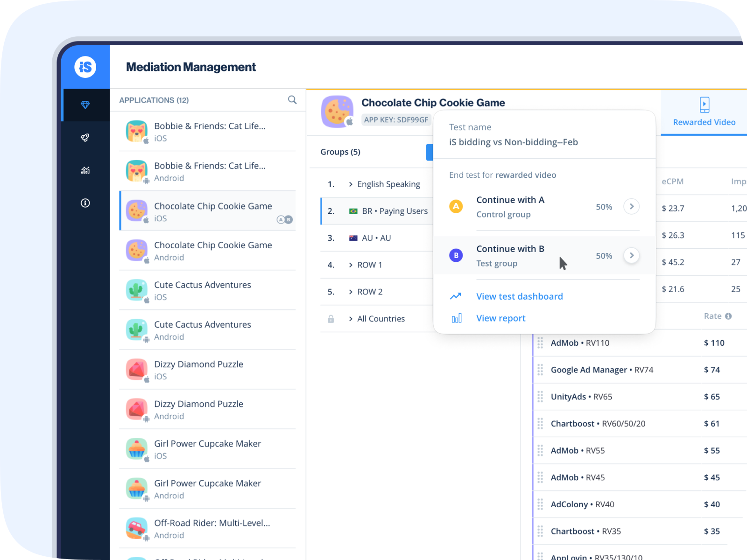
Task: Click the drag handle for AdMob RV55
Action: [x=540, y=451]
